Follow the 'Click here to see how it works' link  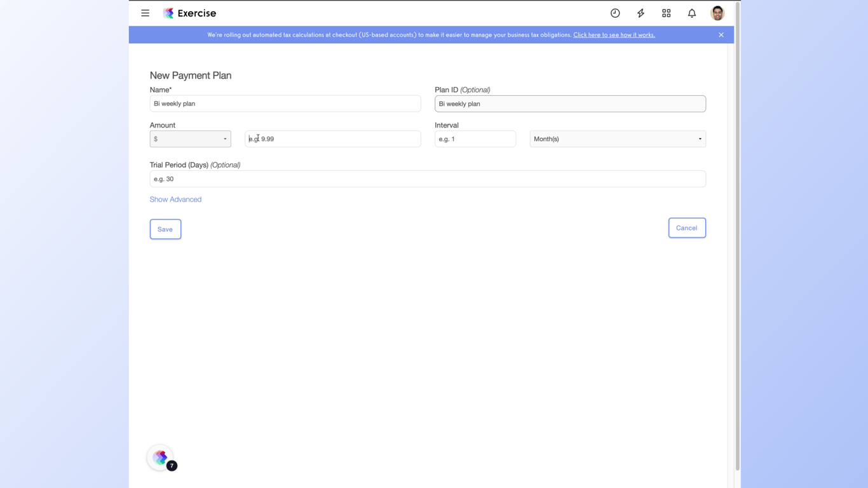coord(614,35)
